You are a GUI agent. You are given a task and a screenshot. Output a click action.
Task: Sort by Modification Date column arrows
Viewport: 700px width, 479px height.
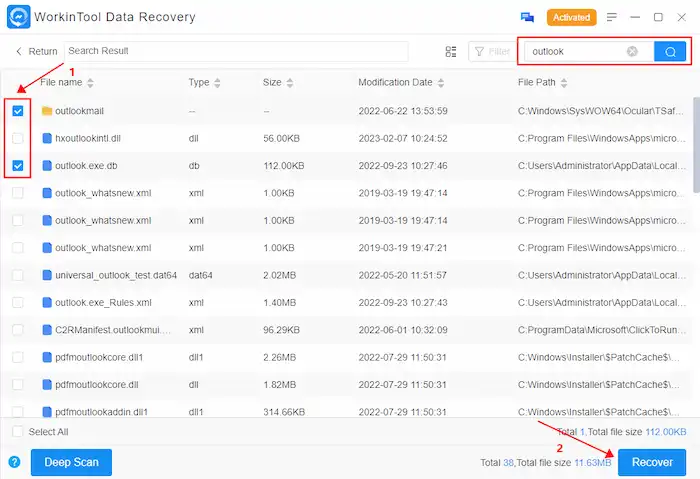441,82
